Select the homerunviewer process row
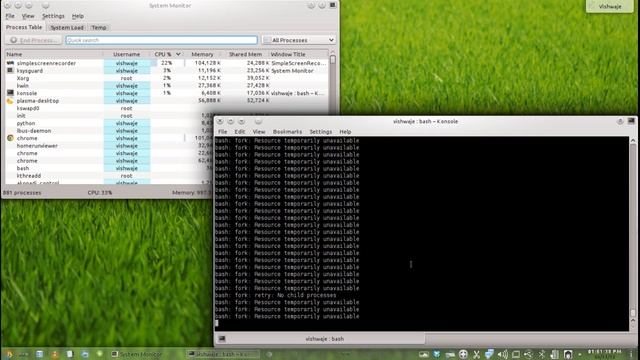The height and width of the screenshot is (360, 640). pyautogui.click(x=109, y=146)
